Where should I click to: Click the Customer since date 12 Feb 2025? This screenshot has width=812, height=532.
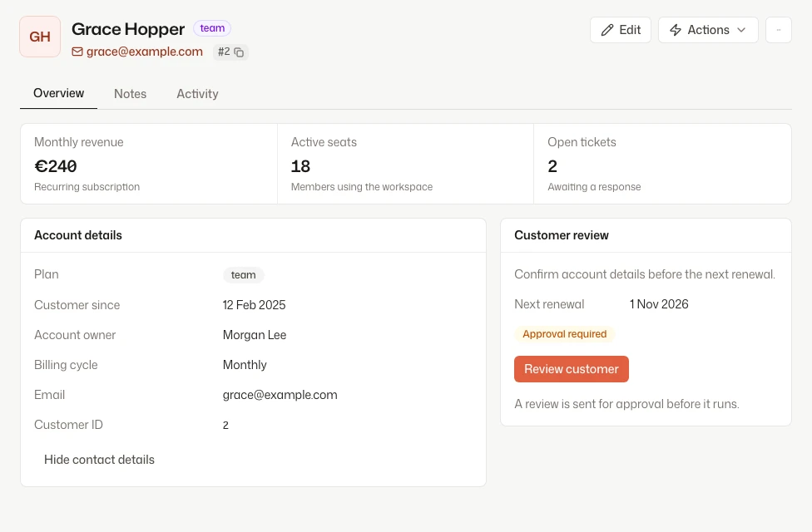click(255, 305)
